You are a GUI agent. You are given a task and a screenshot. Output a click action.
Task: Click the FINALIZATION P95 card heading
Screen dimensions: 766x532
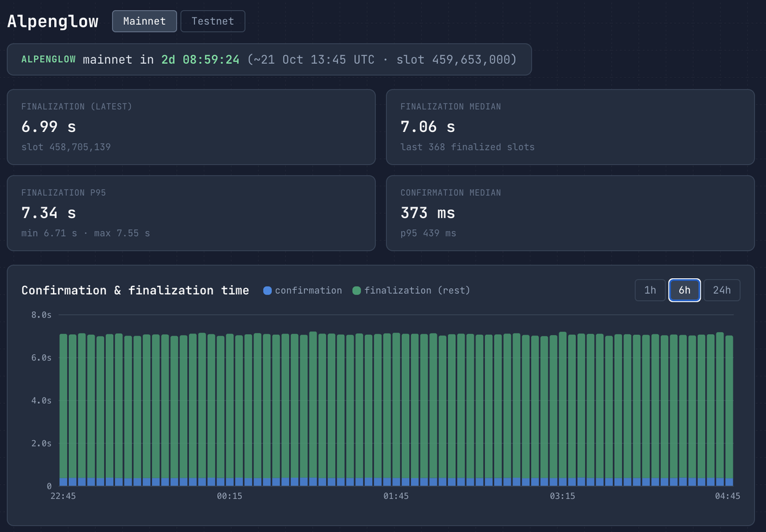click(63, 193)
